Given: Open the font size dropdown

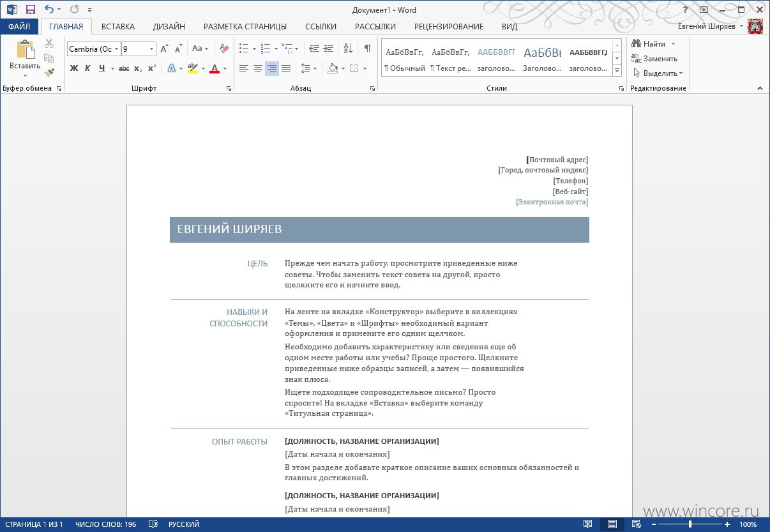Looking at the screenshot, I should click(x=152, y=49).
